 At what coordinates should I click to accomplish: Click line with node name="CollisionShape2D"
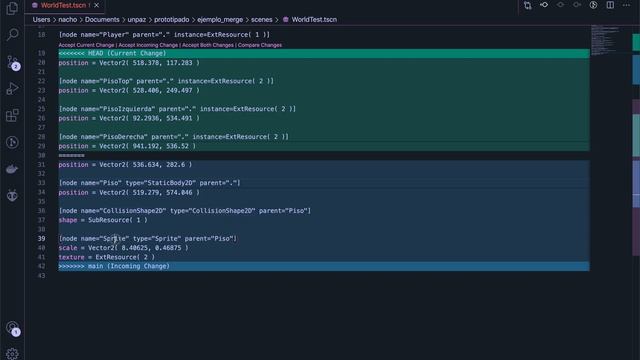pos(184,211)
